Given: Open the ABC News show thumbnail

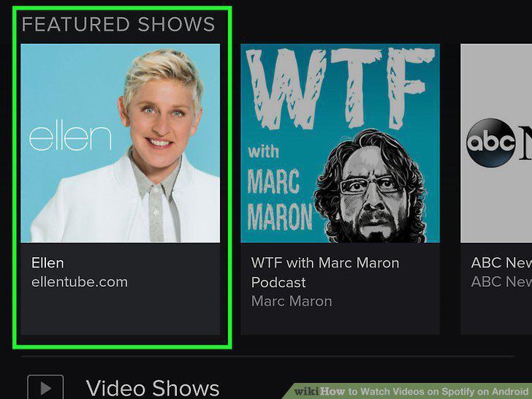Looking at the screenshot, I should click(x=496, y=142).
